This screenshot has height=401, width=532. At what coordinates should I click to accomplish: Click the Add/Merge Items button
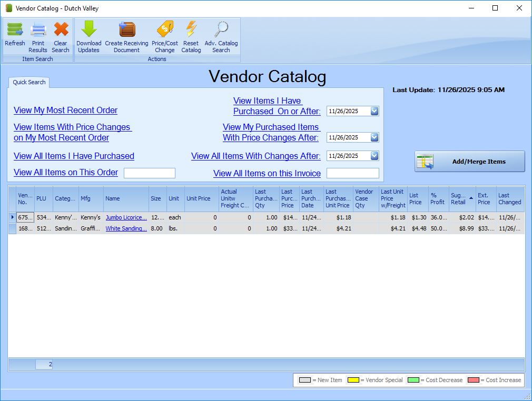coord(469,162)
